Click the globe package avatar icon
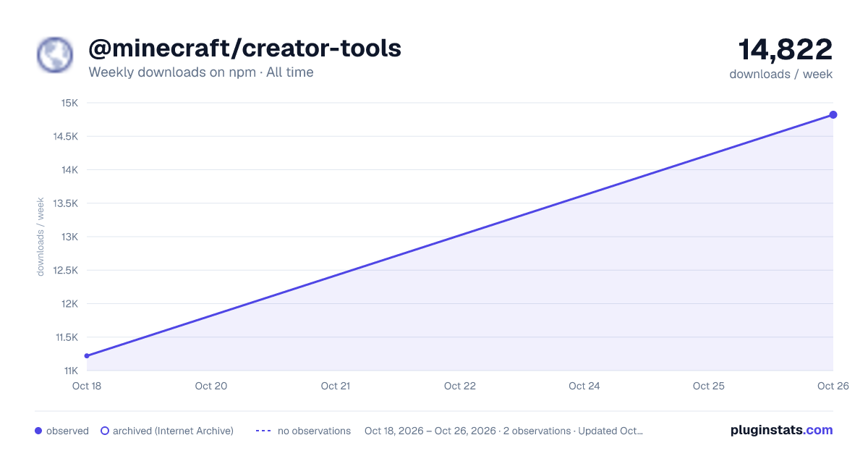This screenshot has width=868, height=456. click(54, 55)
